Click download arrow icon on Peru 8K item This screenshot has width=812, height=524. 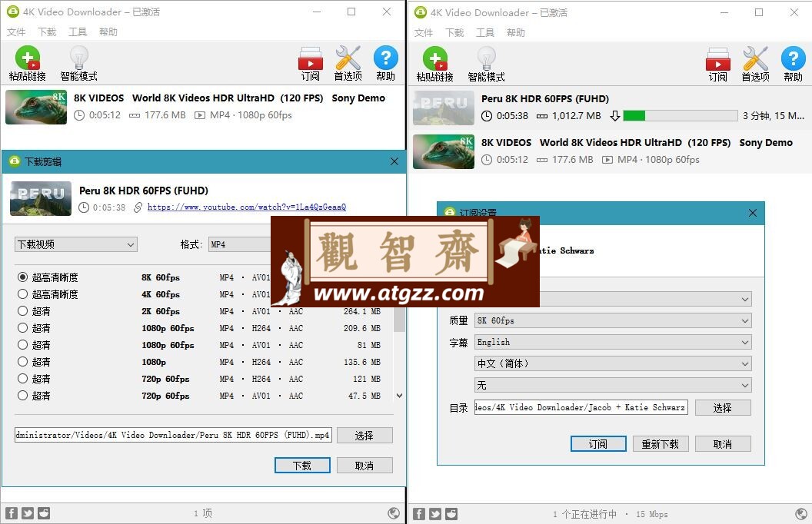(614, 116)
